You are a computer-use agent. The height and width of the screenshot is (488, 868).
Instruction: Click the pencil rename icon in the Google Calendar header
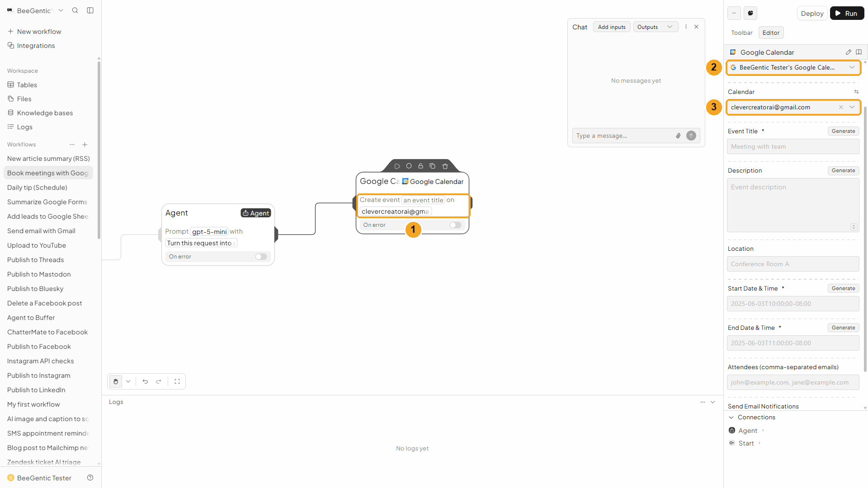849,52
